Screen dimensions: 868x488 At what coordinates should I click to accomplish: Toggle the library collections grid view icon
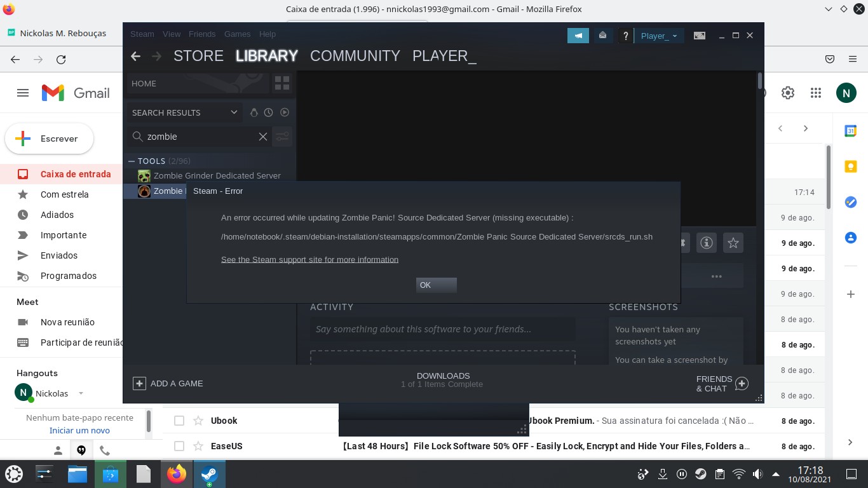point(281,83)
